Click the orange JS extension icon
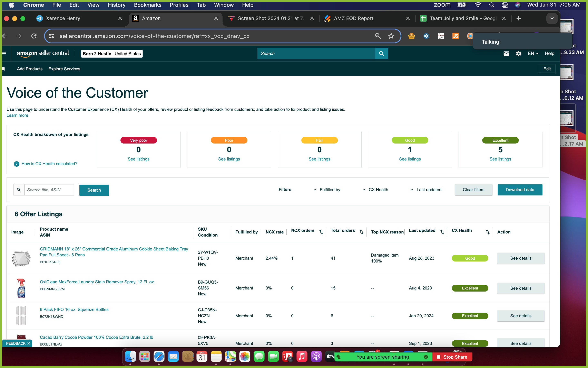 point(455,36)
